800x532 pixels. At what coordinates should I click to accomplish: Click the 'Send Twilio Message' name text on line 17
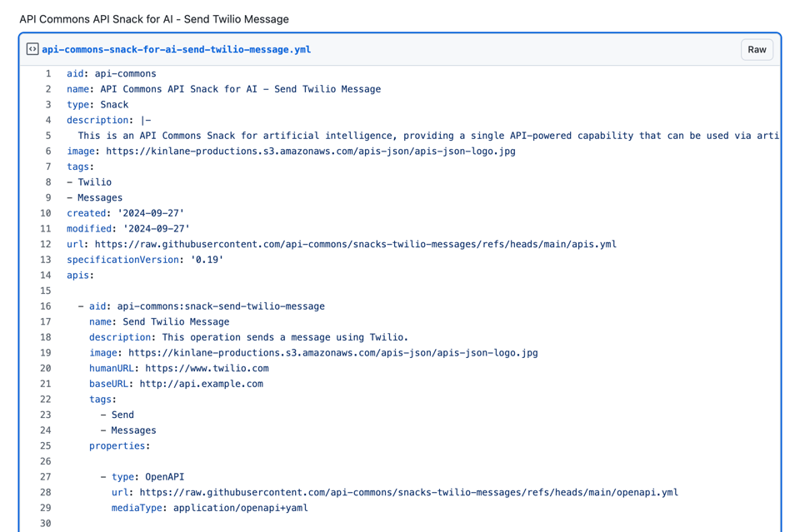[176, 321]
